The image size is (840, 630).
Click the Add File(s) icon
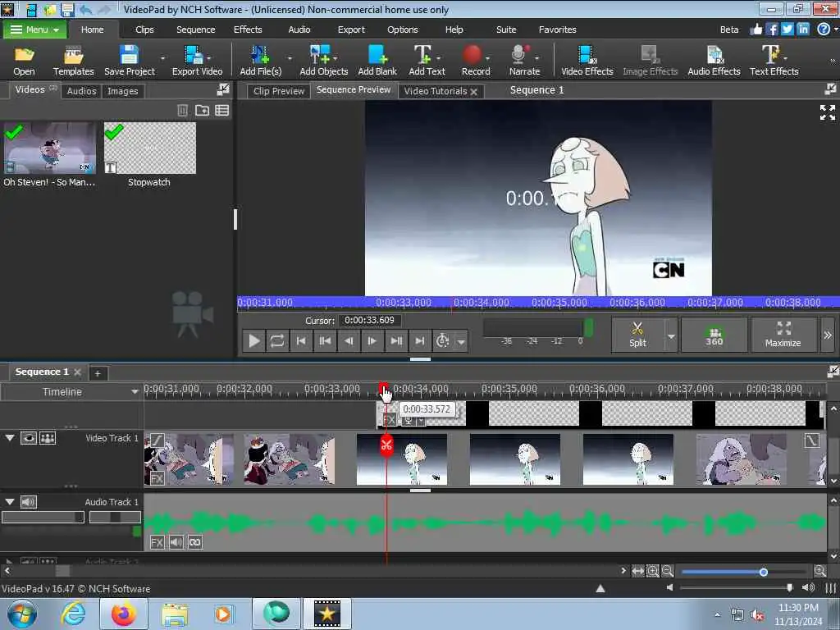point(260,60)
